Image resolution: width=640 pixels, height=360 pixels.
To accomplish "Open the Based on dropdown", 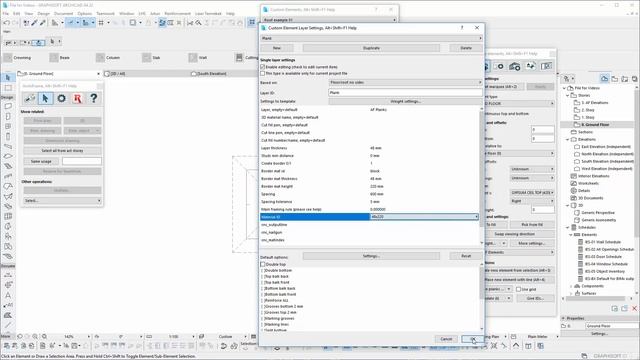I will point(405,82).
